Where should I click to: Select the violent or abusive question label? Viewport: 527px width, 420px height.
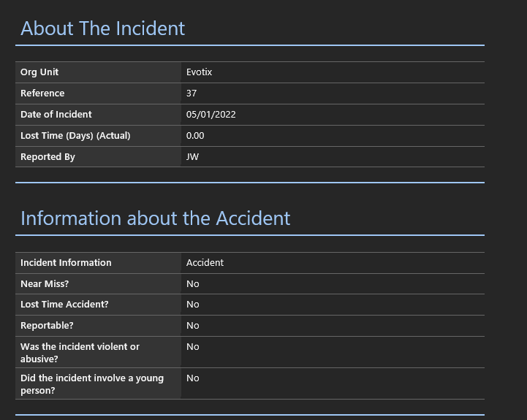click(x=80, y=353)
